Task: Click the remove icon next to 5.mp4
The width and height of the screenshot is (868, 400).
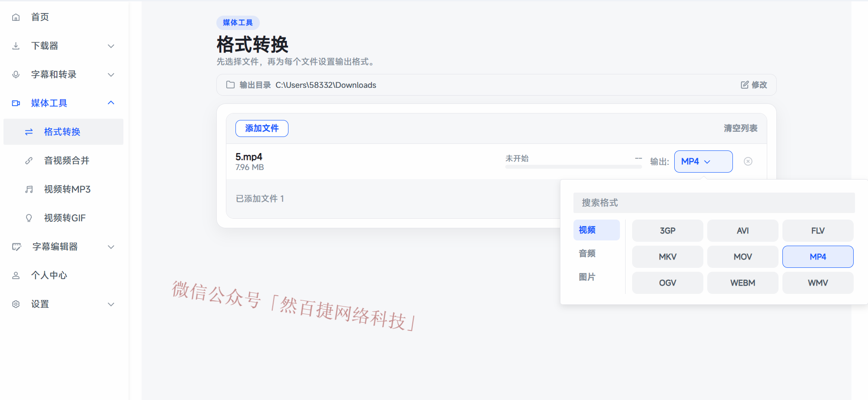Action: point(748,161)
